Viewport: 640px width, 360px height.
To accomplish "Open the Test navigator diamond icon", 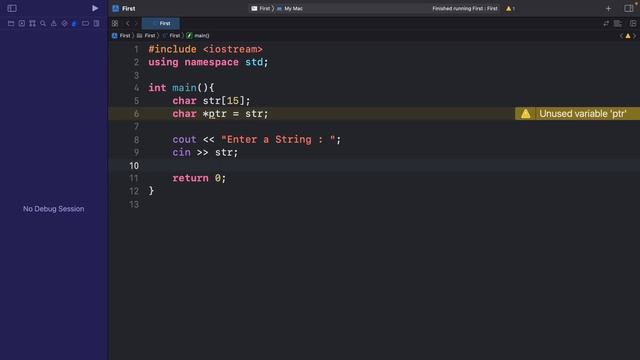I will pyautogui.click(x=64, y=24).
